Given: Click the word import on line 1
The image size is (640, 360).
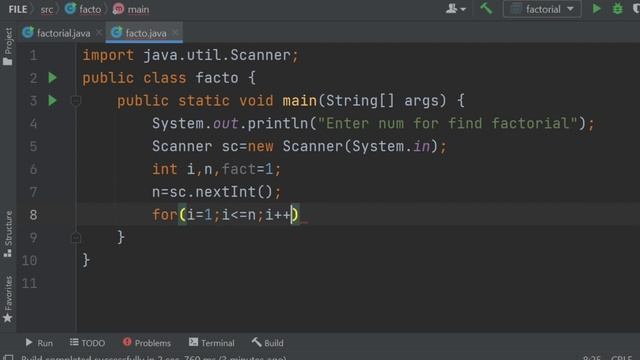Looking at the screenshot, I should 108,55.
